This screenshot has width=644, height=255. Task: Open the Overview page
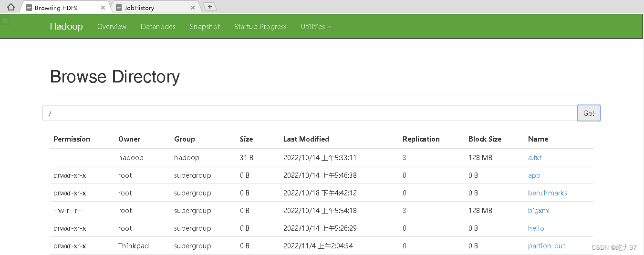tap(112, 27)
